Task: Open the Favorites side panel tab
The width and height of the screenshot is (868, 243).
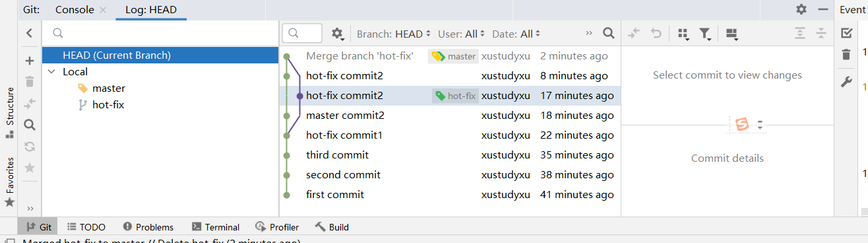Action: (9, 182)
